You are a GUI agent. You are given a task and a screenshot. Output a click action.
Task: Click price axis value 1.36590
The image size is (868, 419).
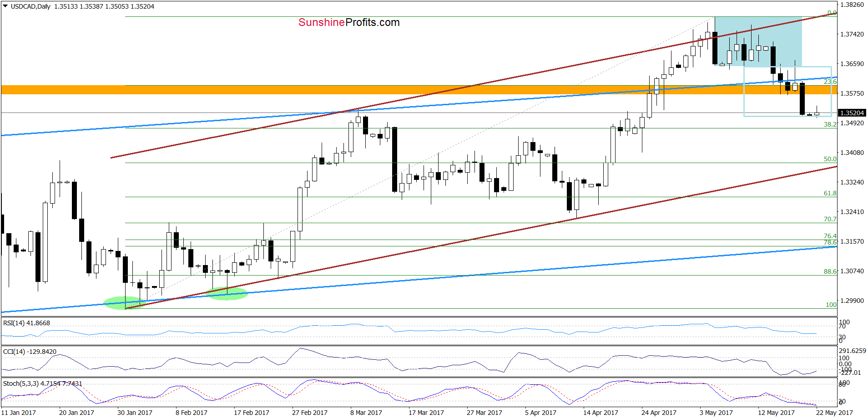852,64
